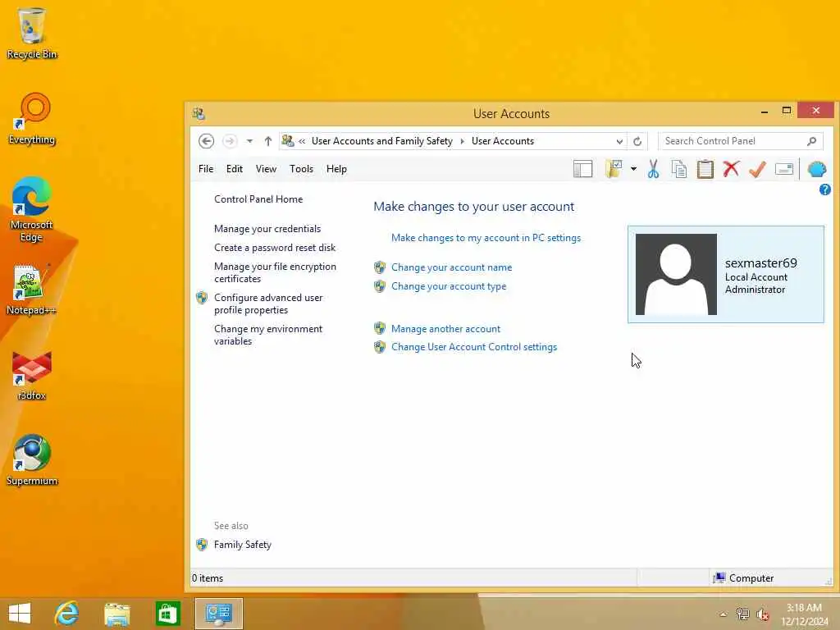Click the Paste clipboard icon
The height and width of the screenshot is (630, 840).
click(x=705, y=169)
